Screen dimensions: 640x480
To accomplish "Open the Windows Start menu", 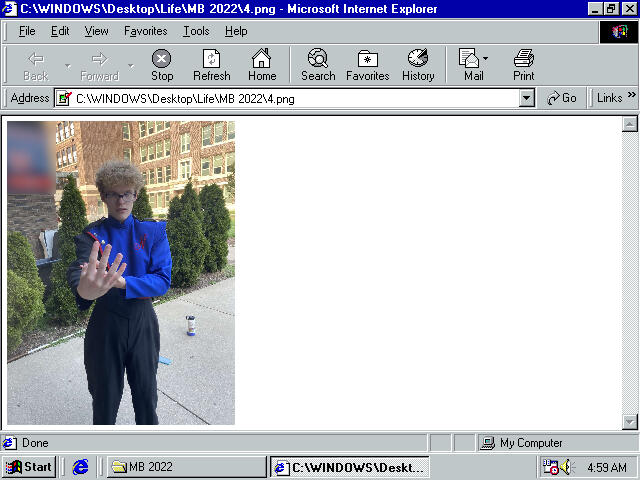I will click(x=28, y=467).
